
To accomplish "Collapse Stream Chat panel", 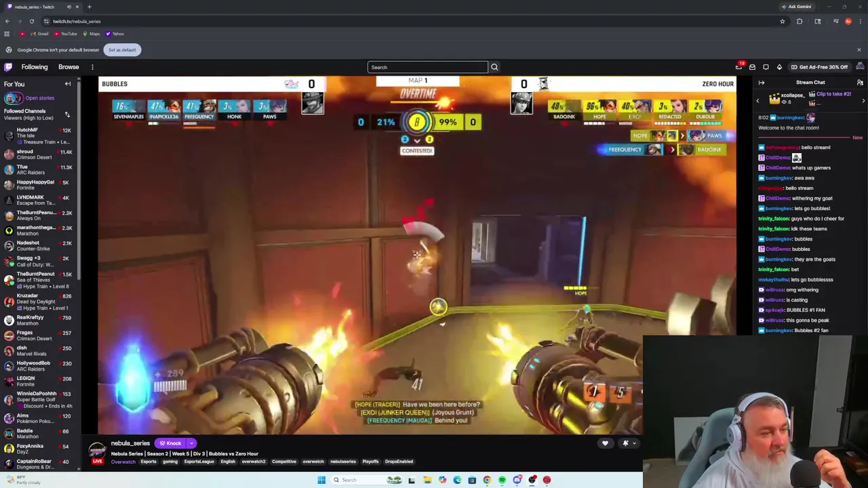I will (x=762, y=83).
